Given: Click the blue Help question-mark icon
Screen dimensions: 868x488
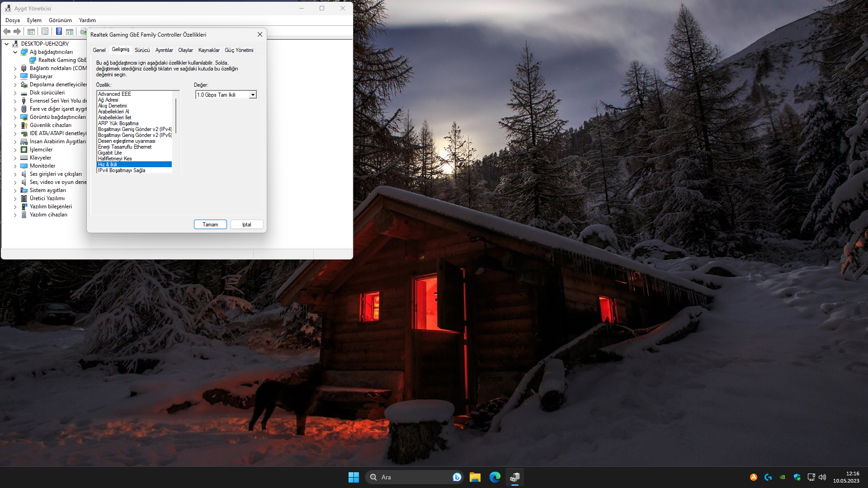Looking at the screenshot, I should [x=59, y=32].
